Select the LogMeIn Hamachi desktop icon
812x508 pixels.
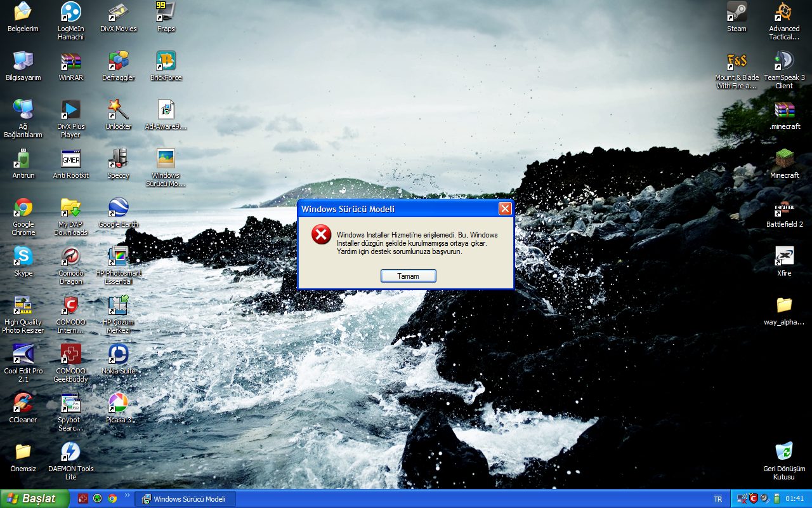pos(70,21)
